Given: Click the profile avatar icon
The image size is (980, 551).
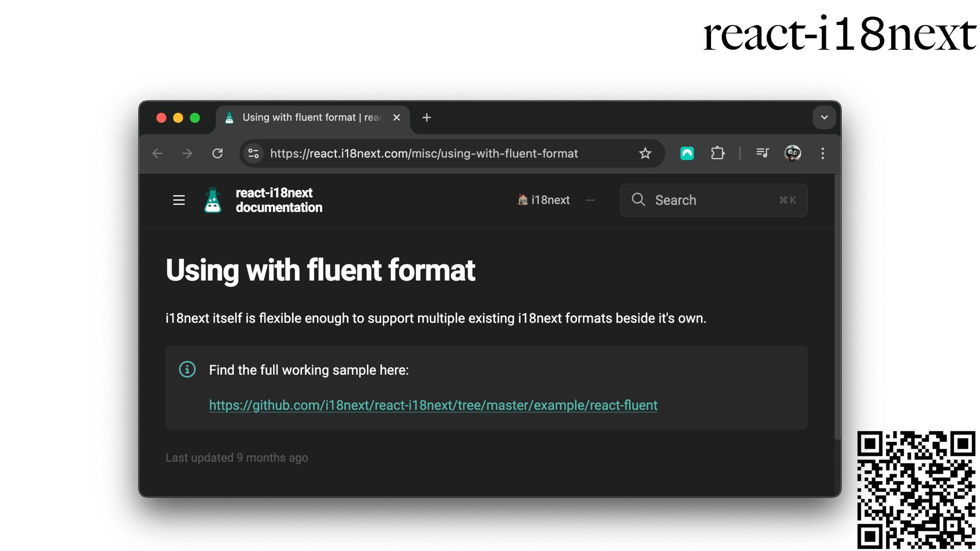Looking at the screenshot, I should (x=792, y=154).
